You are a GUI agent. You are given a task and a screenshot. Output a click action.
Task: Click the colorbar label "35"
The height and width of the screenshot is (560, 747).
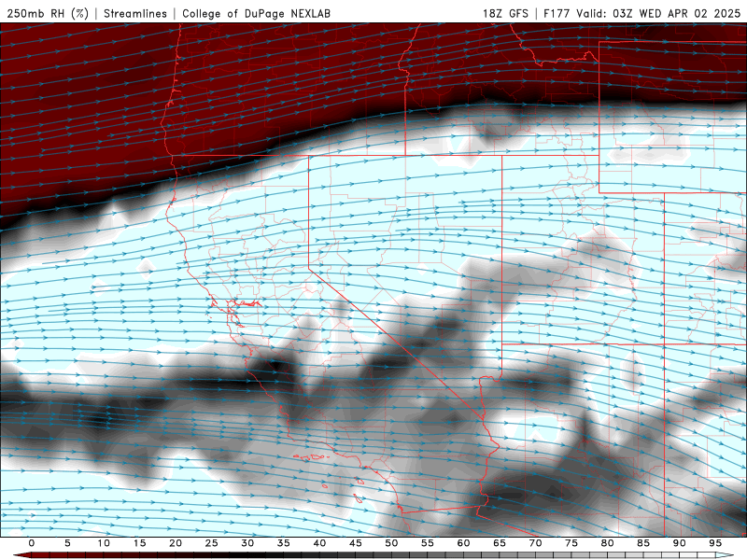click(284, 543)
